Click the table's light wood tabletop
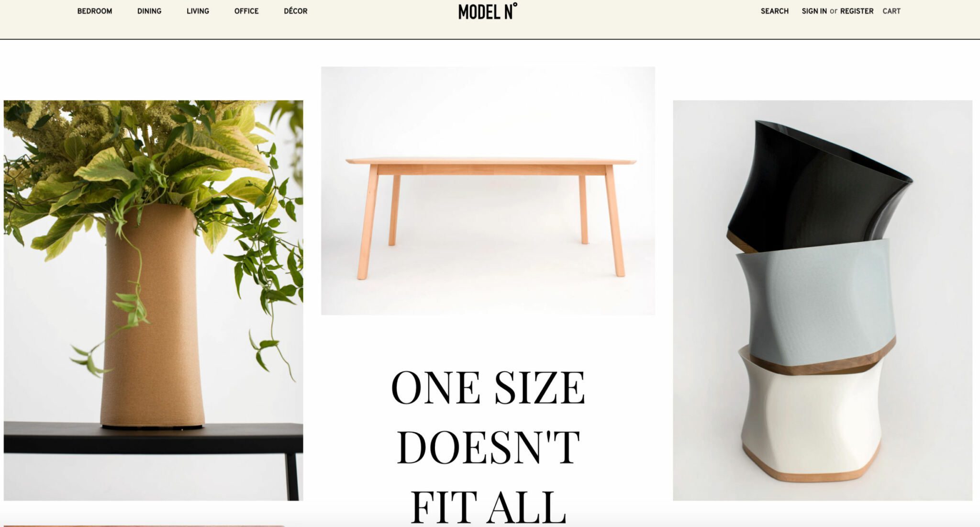The width and height of the screenshot is (980, 527). [x=491, y=161]
